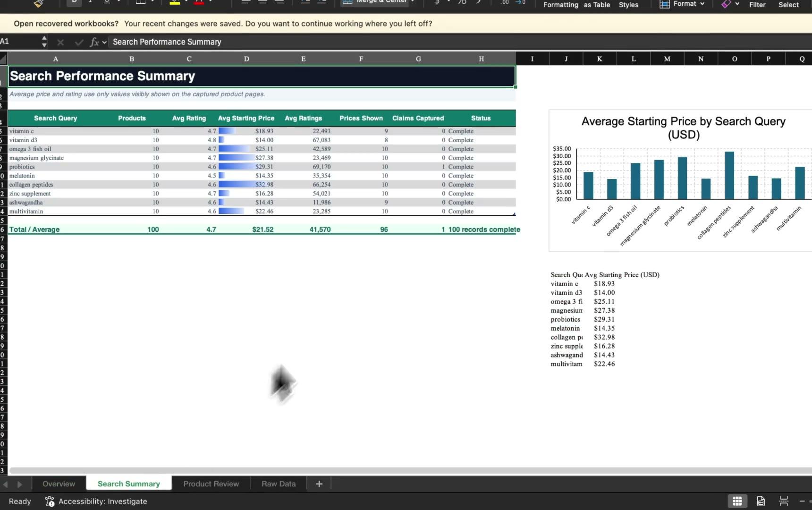Select the chart title Average Starting Price

pos(683,128)
